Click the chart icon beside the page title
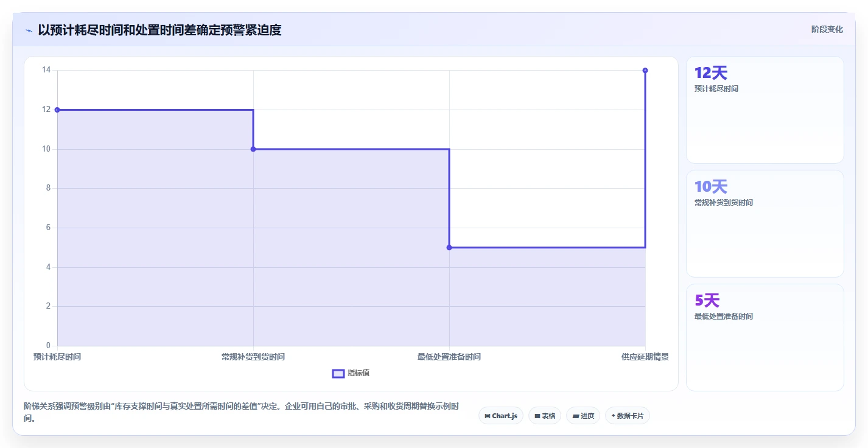The height and width of the screenshot is (448, 868). click(29, 30)
